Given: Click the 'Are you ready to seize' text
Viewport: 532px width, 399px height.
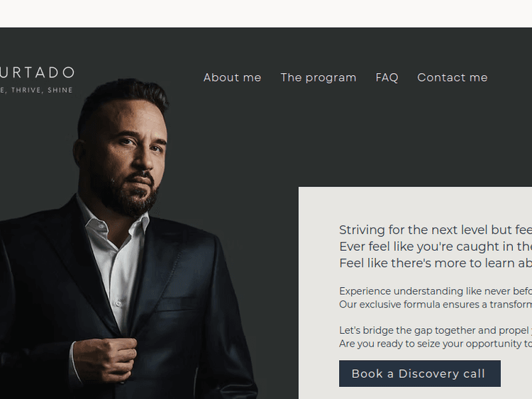Looking at the screenshot, I should (435, 344).
